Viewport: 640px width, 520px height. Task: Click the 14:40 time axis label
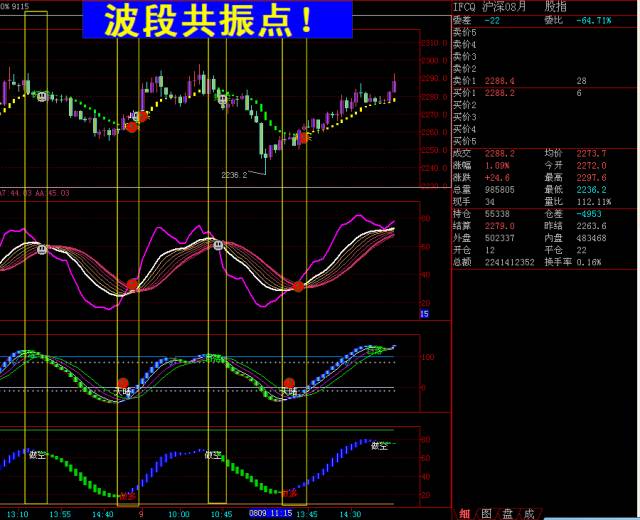point(102,514)
